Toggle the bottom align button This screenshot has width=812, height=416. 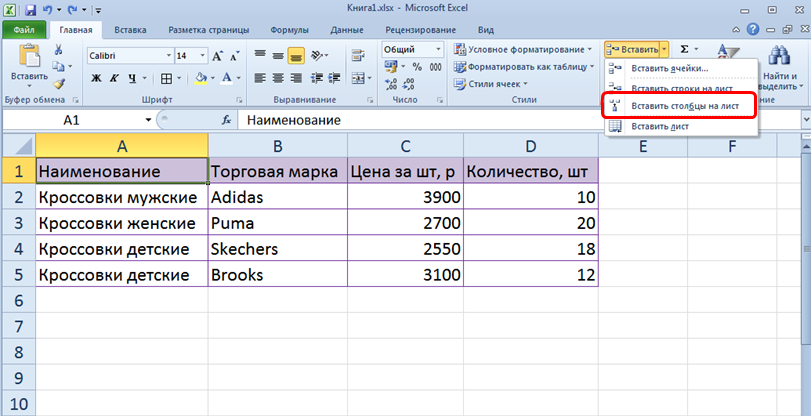296,56
